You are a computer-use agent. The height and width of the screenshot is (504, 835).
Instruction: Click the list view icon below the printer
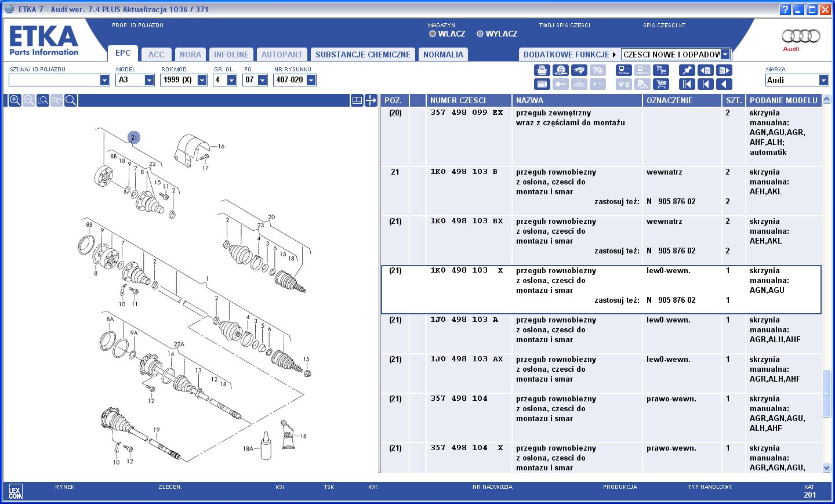pyautogui.click(x=542, y=84)
